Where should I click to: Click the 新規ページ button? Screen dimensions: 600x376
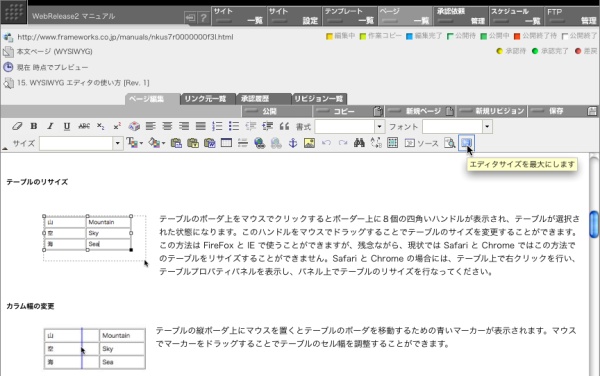click(x=420, y=111)
